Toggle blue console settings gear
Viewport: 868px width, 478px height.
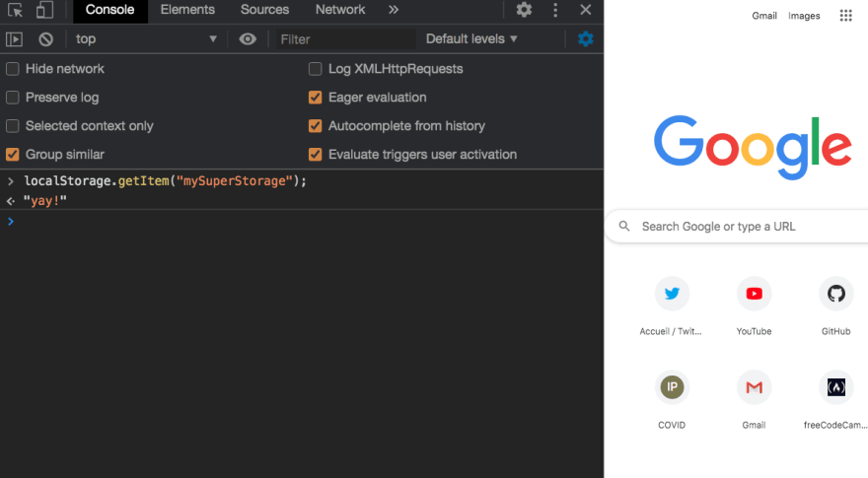click(x=585, y=39)
